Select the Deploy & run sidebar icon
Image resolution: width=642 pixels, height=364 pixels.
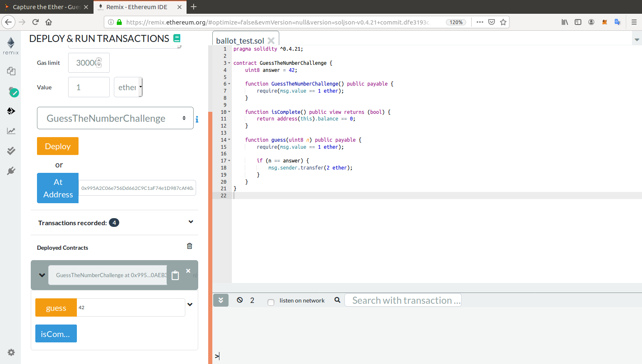coord(11,111)
